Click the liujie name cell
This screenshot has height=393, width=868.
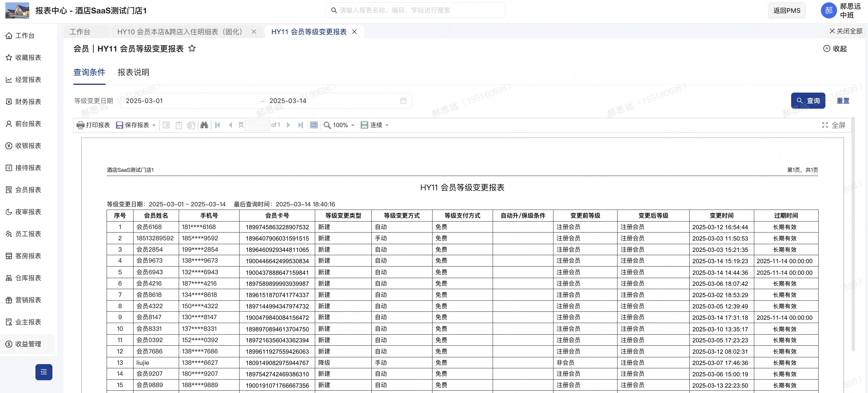click(156, 363)
